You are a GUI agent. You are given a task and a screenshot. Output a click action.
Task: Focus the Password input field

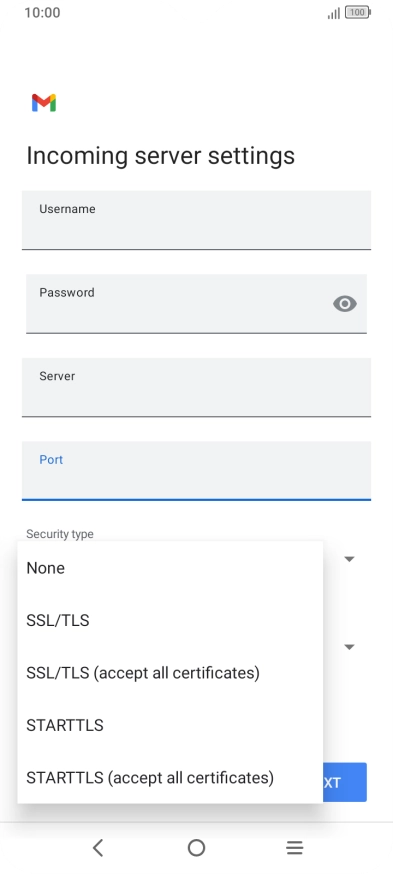tap(196, 304)
